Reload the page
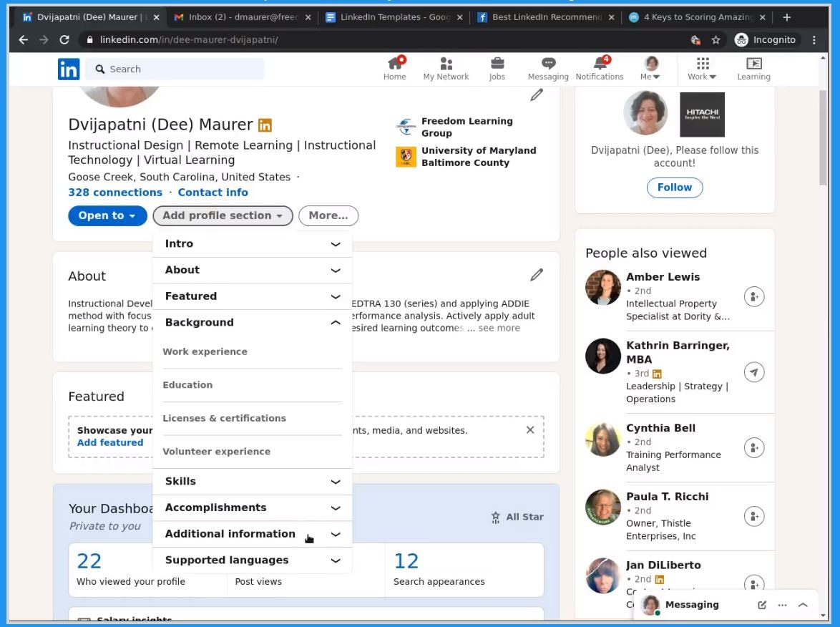The width and height of the screenshot is (840, 627). [x=64, y=39]
